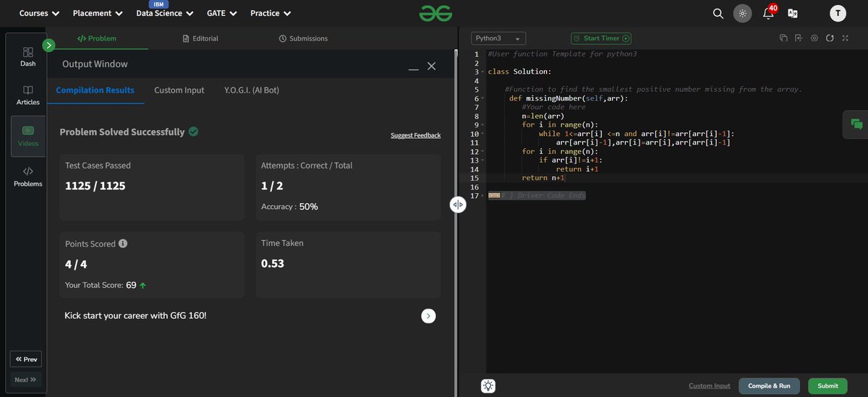Click the language translate icon
The width and height of the screenshot is (868, 397).
click(793, 13)
